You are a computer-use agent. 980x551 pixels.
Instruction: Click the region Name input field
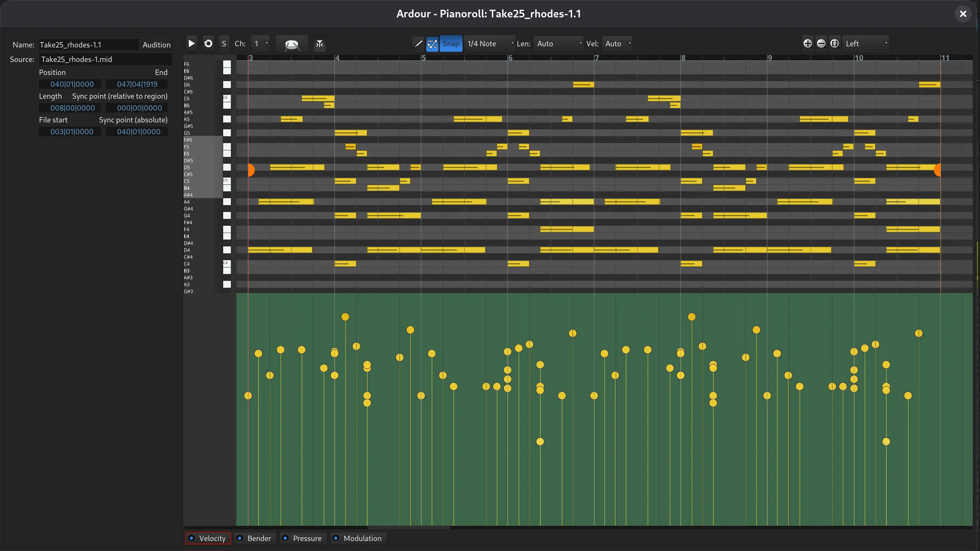click(88, 45)
